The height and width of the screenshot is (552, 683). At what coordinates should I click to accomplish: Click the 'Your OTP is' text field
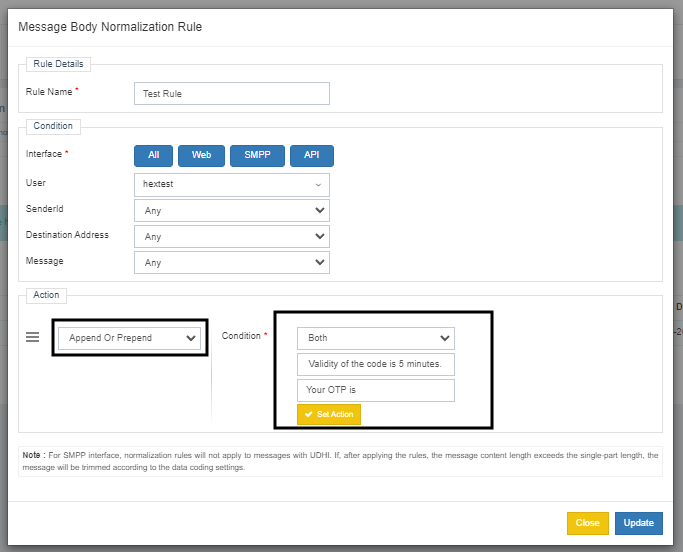pos(375,390)
